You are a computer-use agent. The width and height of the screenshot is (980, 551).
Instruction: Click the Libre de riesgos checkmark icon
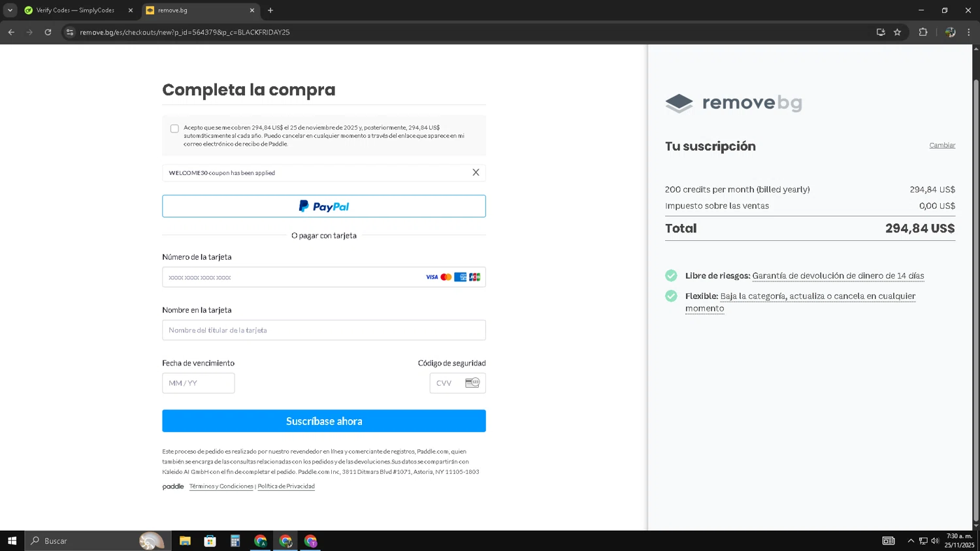coord(671,275)
